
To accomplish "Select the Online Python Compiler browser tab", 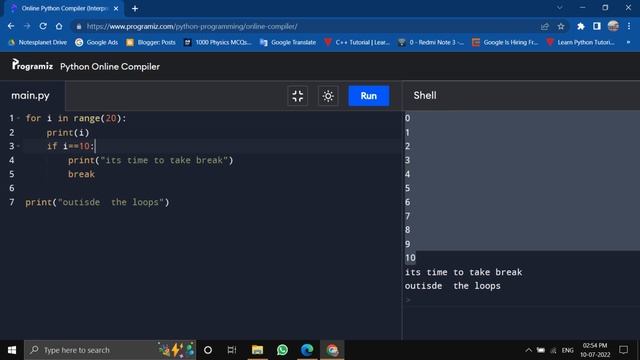I will click(x=65, y=9).
